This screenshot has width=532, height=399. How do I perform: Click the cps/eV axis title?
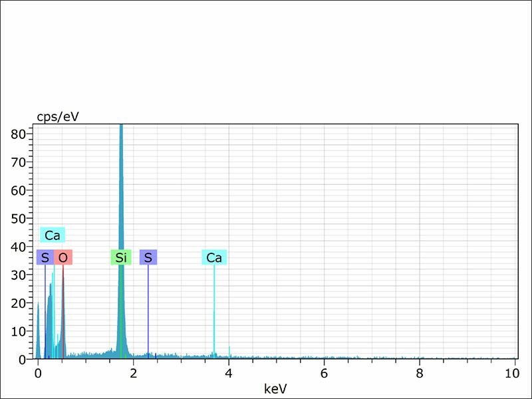(58, 117)
